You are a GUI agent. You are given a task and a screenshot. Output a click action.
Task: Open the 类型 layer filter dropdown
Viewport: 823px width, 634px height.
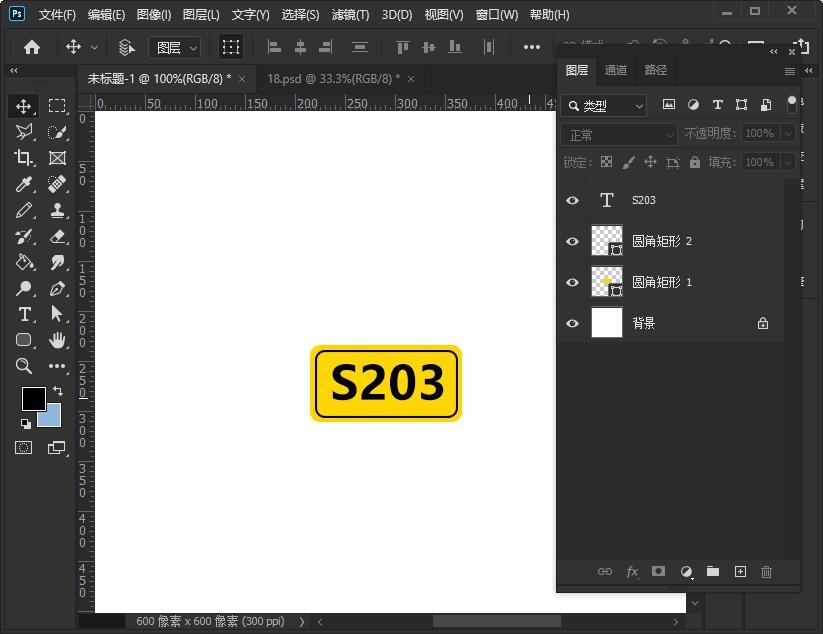[604, 105]
